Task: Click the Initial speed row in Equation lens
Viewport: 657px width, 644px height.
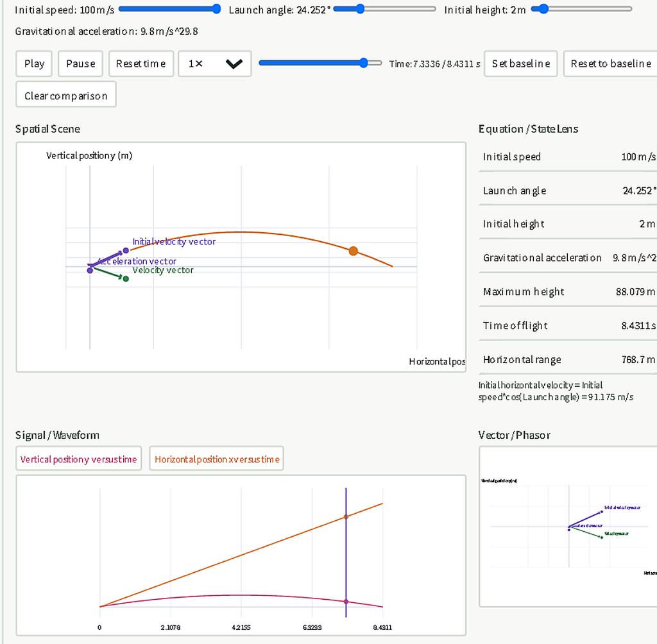Action: (568, 157)
